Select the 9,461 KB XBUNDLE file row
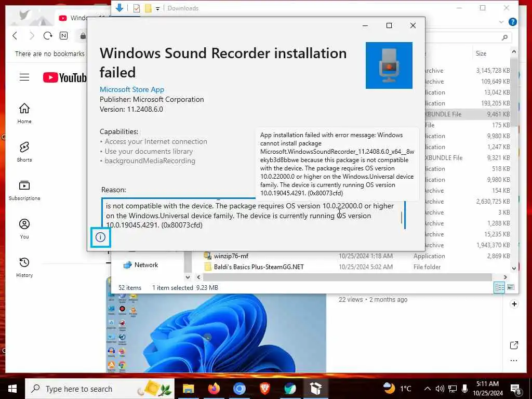This screenshot has height=399, width=532. coord(468,114)
